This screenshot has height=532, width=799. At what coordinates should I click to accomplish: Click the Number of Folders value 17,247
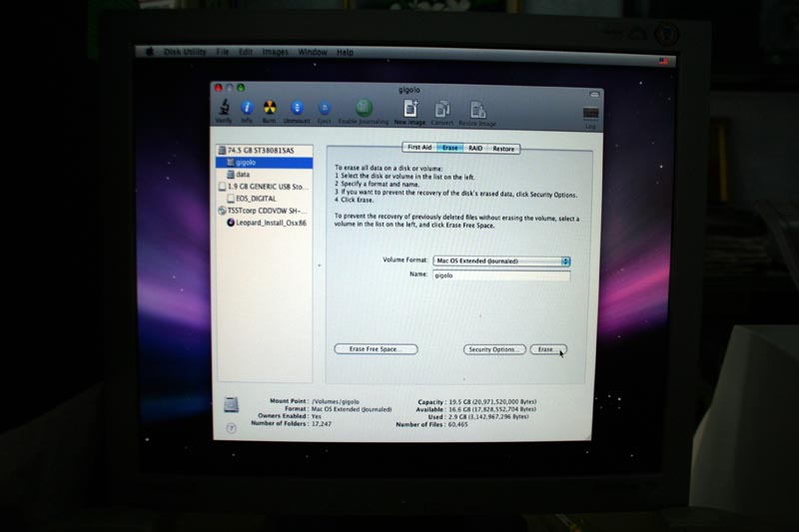(322, 423)
